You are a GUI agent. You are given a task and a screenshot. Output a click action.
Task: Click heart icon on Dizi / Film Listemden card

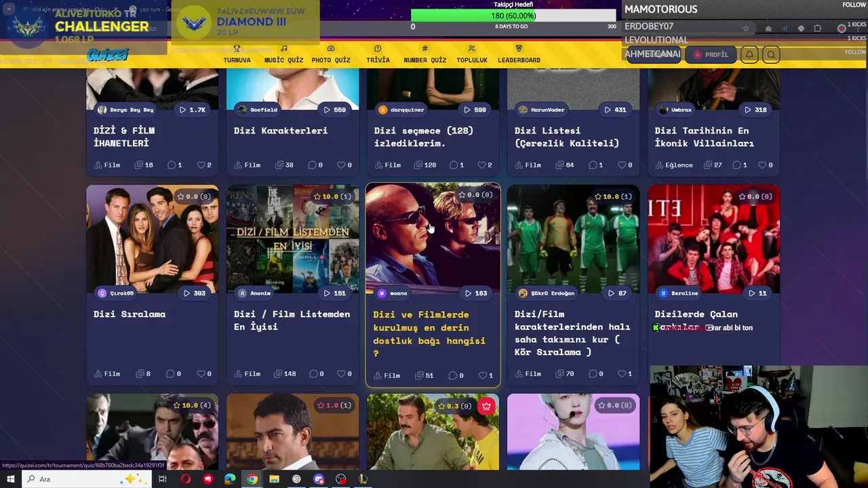341,373
